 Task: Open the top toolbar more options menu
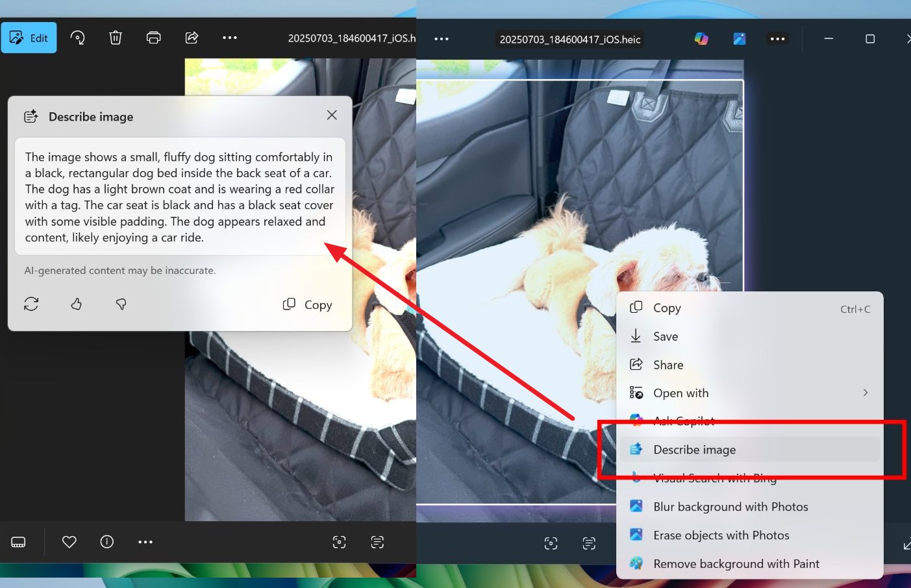click(229, 38)
